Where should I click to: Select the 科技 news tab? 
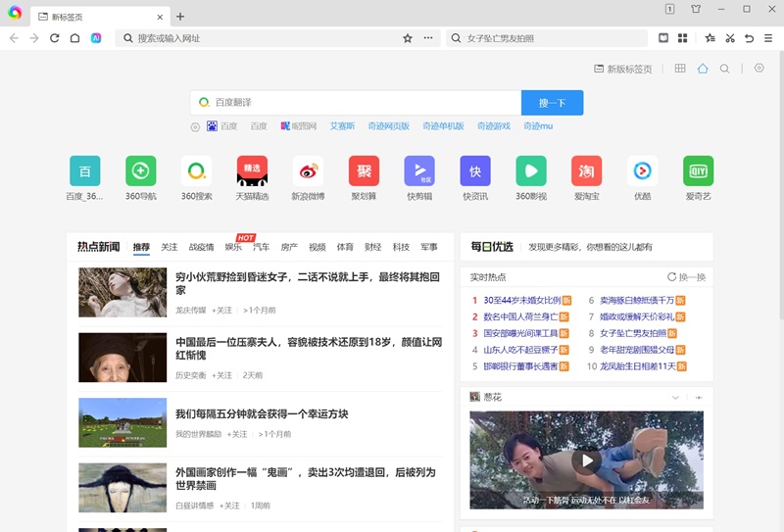pos(401,247)
